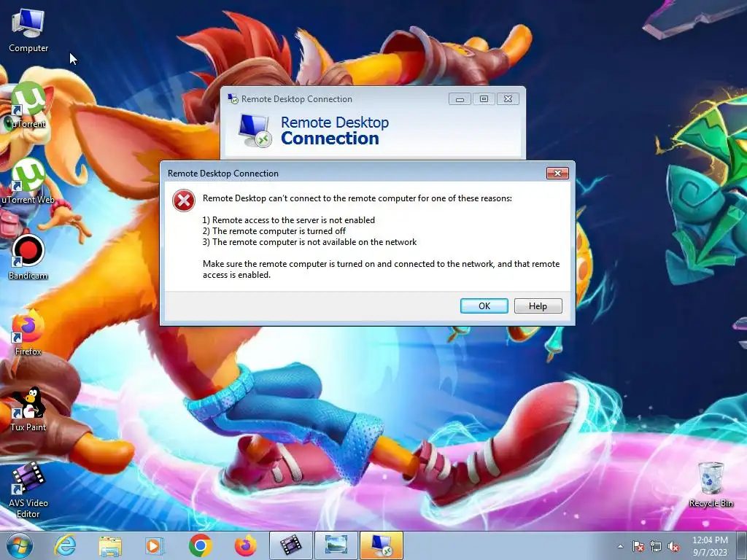This screenshot has height=560, width=747.
Task: Switch to the photo viewer taskbar button
Action: coord(336,545)
